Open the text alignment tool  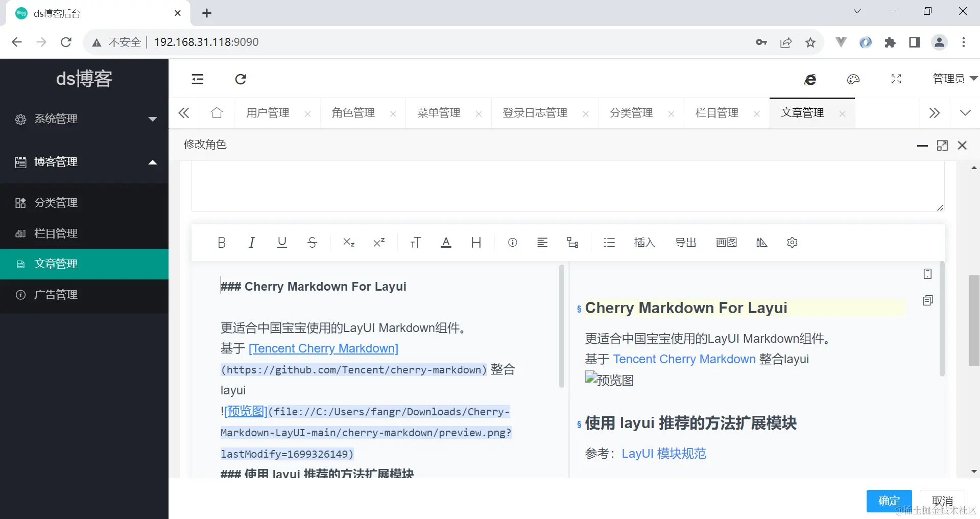542,243
